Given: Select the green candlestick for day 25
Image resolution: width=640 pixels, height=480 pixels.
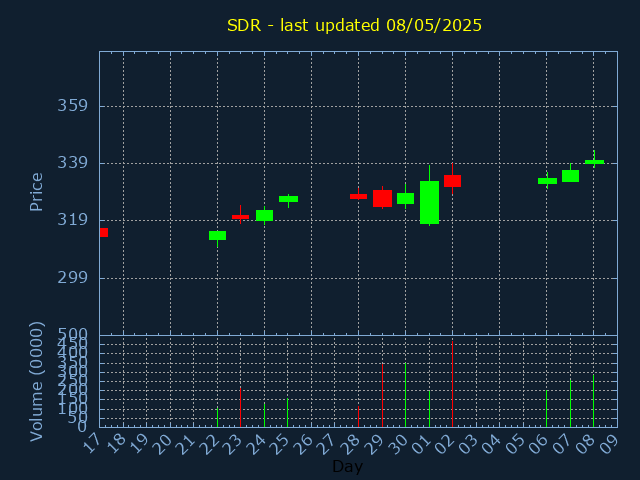Looking at the screenshot, I should click(288, 199).
